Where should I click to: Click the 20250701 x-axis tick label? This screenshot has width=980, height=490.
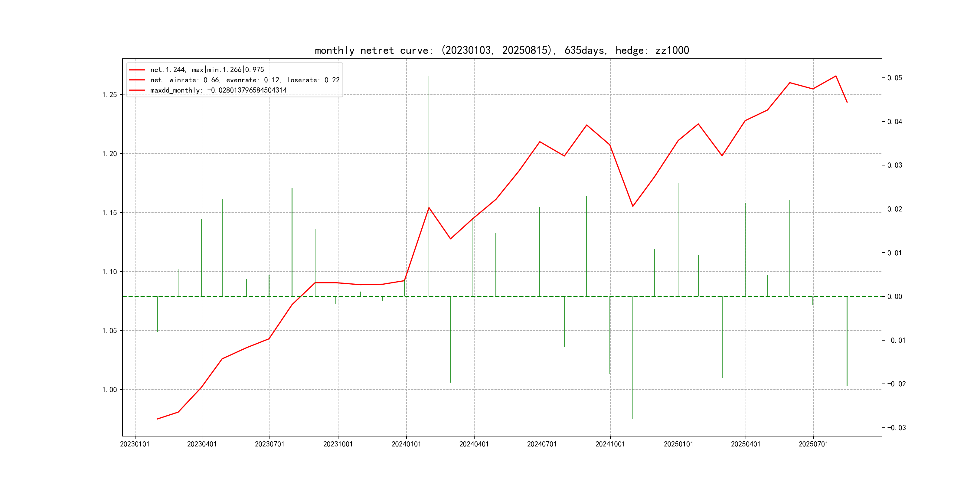813,444
